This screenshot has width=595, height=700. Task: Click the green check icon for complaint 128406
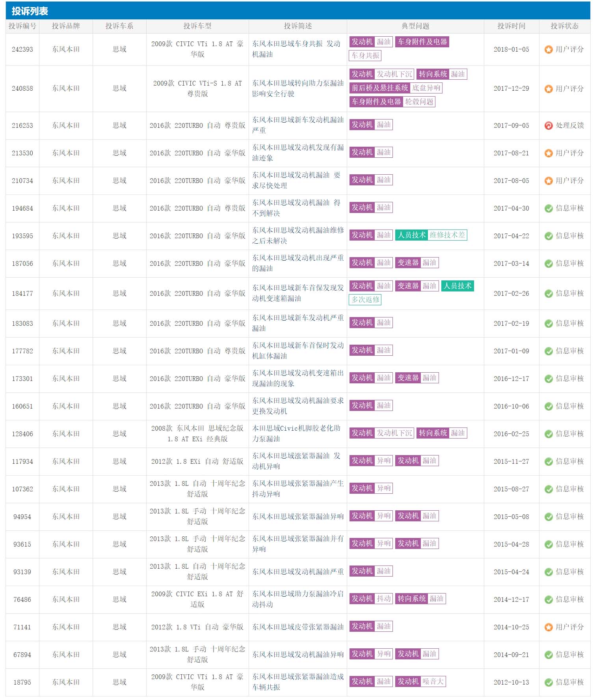[549, 434]
